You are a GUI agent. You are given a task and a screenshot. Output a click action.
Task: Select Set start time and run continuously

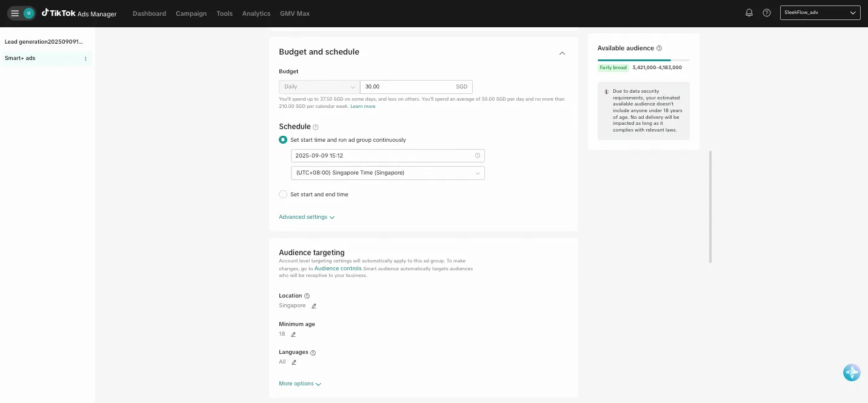[283, 140]
